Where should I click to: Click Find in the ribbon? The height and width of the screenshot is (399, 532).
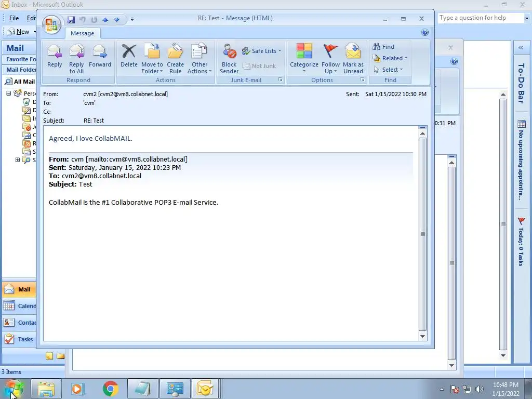[383, 47]
